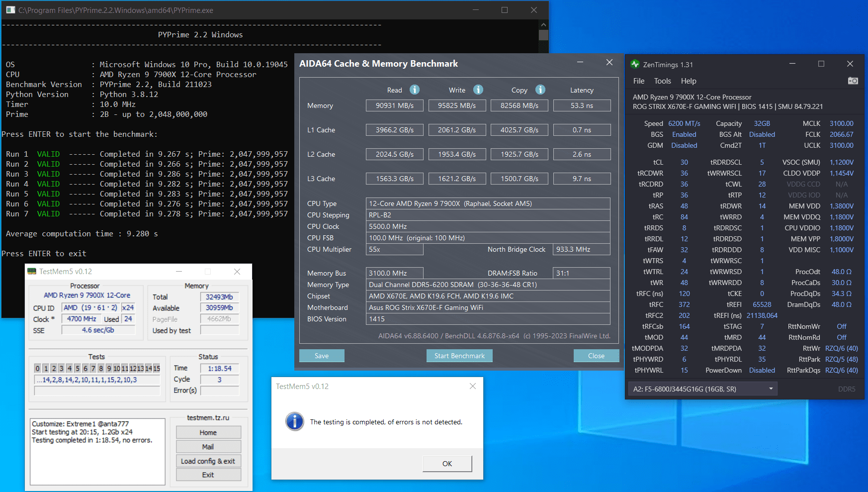Click the MEM VDD value 1,3800V
Viewport: 868px width, 492px height.
coord(842,206)
